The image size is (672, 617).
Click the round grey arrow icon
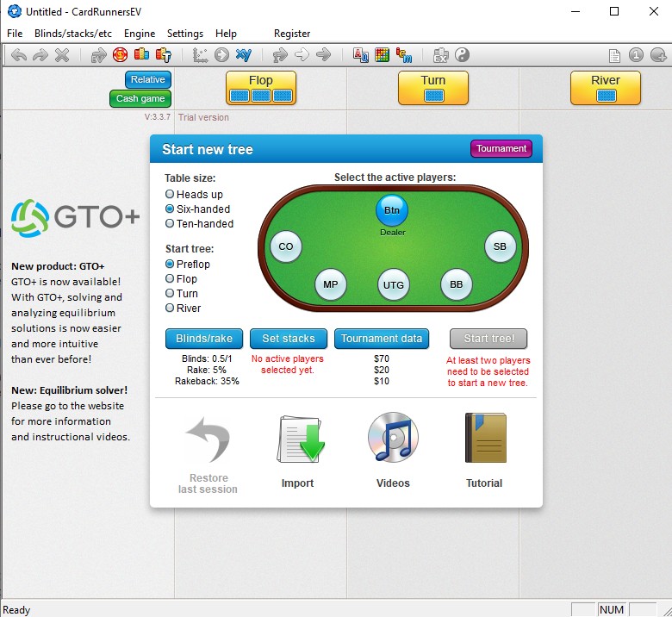pos(221,55)
